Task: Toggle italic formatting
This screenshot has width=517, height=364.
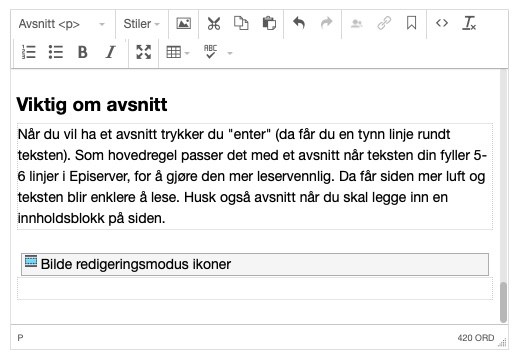Action: (110, 52)
